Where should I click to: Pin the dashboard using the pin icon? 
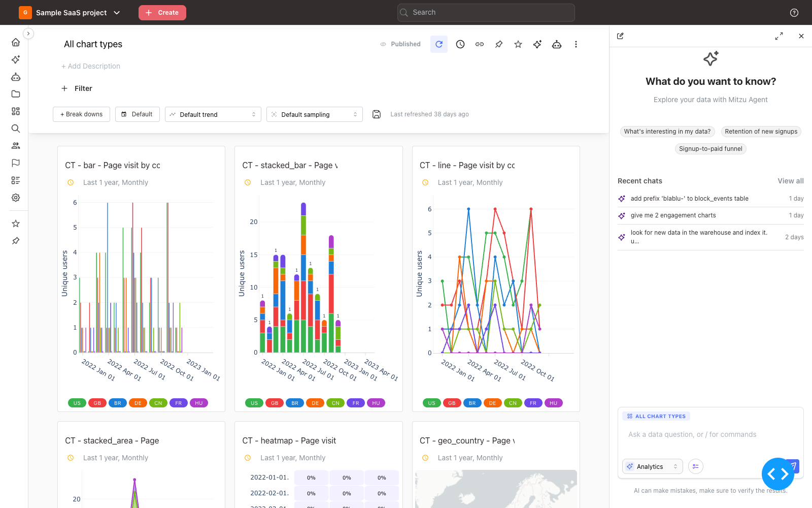(499, 44)
